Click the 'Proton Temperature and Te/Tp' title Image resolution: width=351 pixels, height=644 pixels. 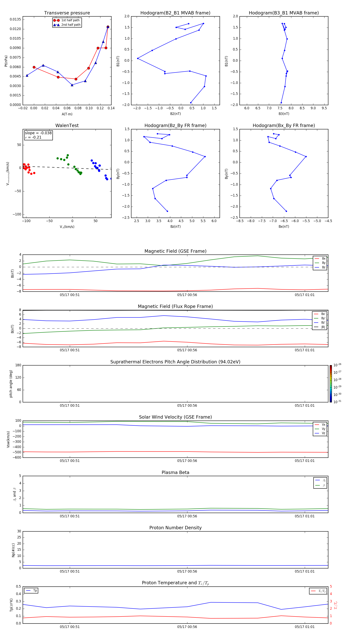coord(175,583)
